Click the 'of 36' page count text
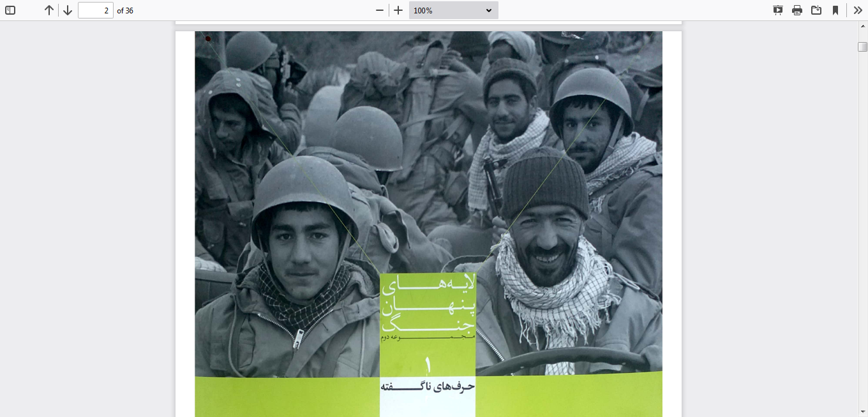 pyautogui.click(x=125, y=11)
